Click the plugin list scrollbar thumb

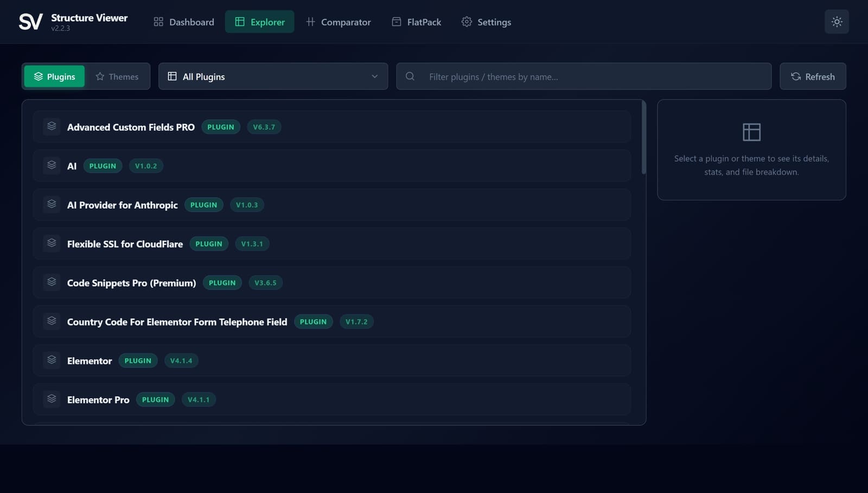644,138
